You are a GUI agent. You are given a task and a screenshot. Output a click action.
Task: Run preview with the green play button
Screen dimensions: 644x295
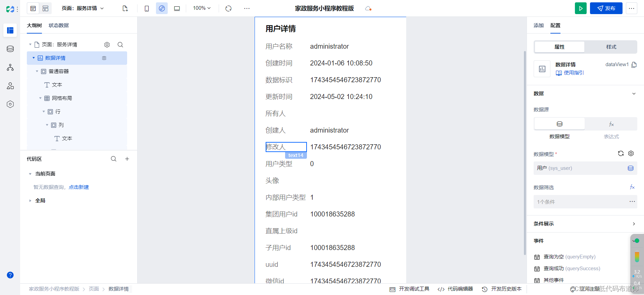pyautogui.click(x=581, y=8)
